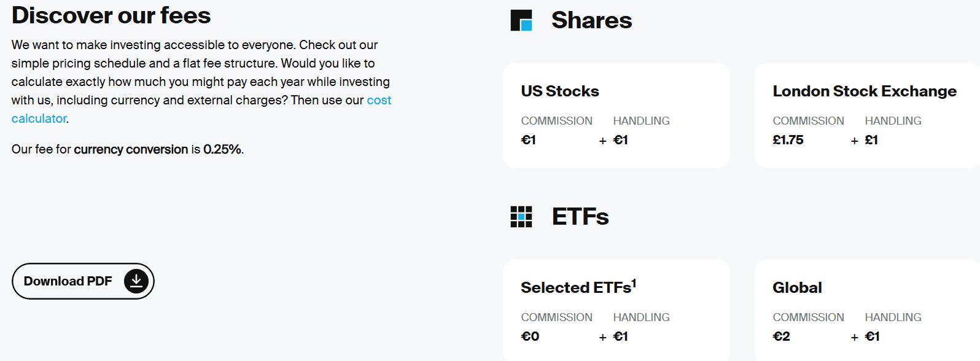980x361 pixels.
Task: Click the 0.25% conversion fee figure
Action: click(222, 149)
